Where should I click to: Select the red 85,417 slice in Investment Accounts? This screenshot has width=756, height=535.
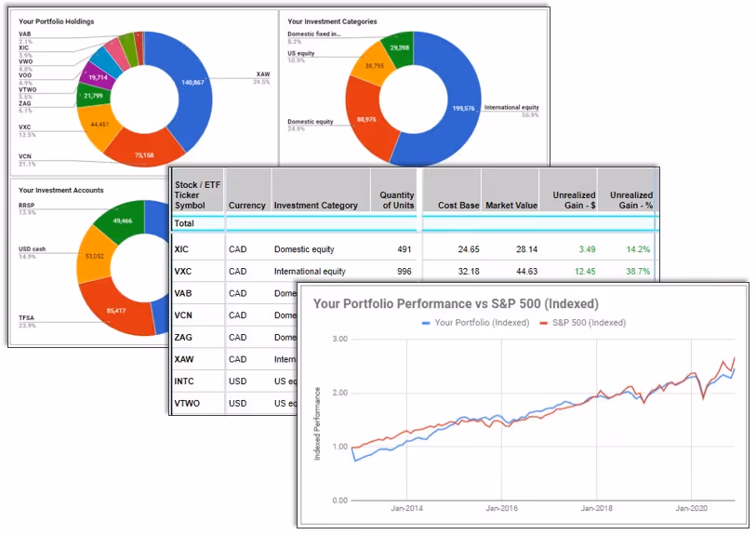[x=116, y=311]
